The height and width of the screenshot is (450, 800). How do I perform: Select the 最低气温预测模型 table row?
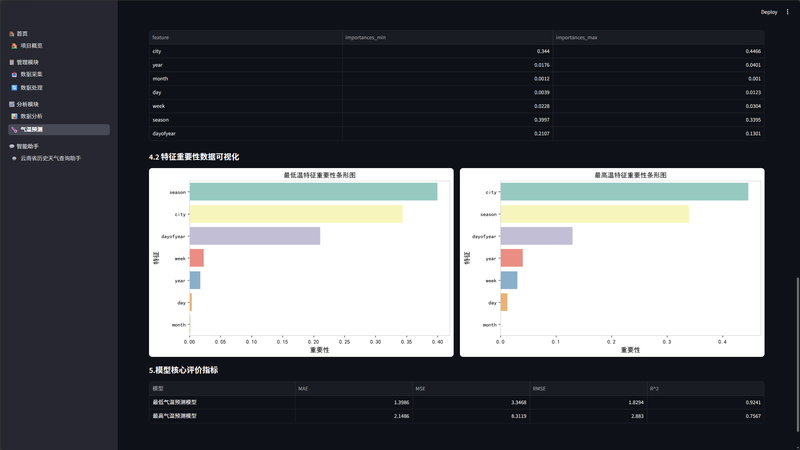(457, 402)
